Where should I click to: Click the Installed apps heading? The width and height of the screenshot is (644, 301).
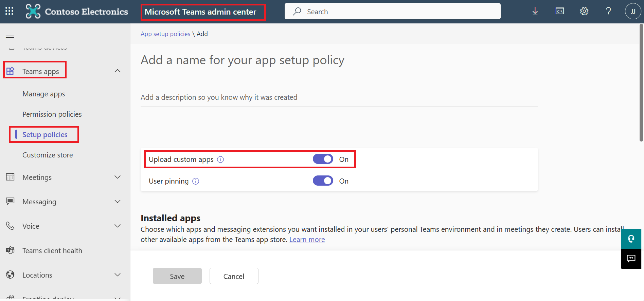[x=171, y=218]
